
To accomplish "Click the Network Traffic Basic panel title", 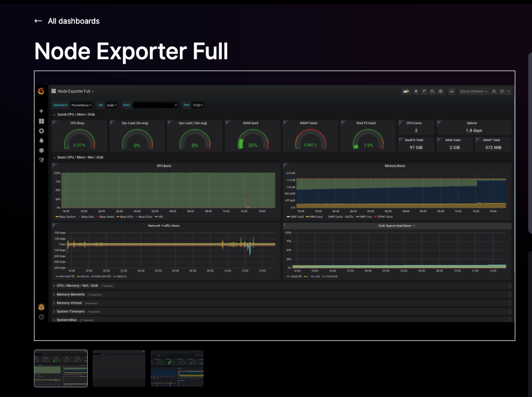I will pos(164,226).
